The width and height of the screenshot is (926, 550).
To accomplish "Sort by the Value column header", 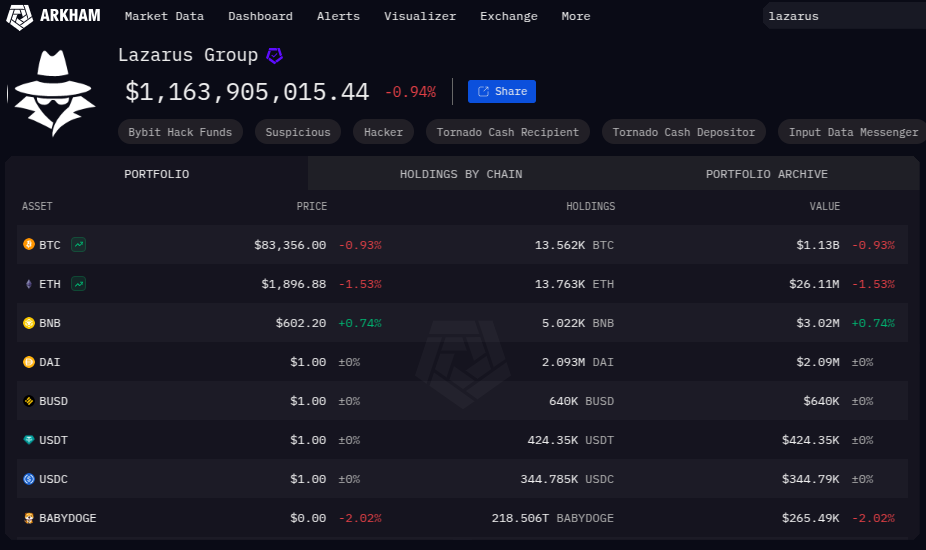I will tap(824, 206).
